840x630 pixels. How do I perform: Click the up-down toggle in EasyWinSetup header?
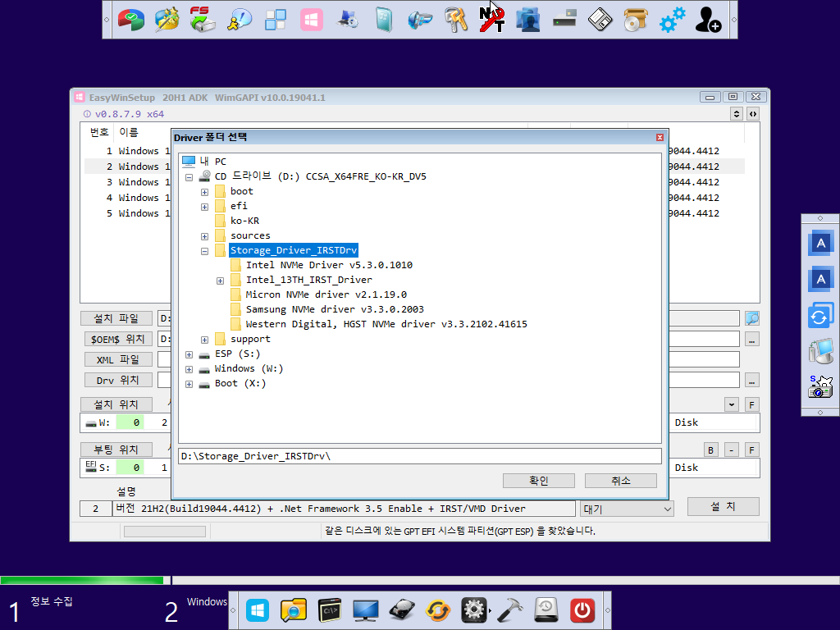point(737,113)
